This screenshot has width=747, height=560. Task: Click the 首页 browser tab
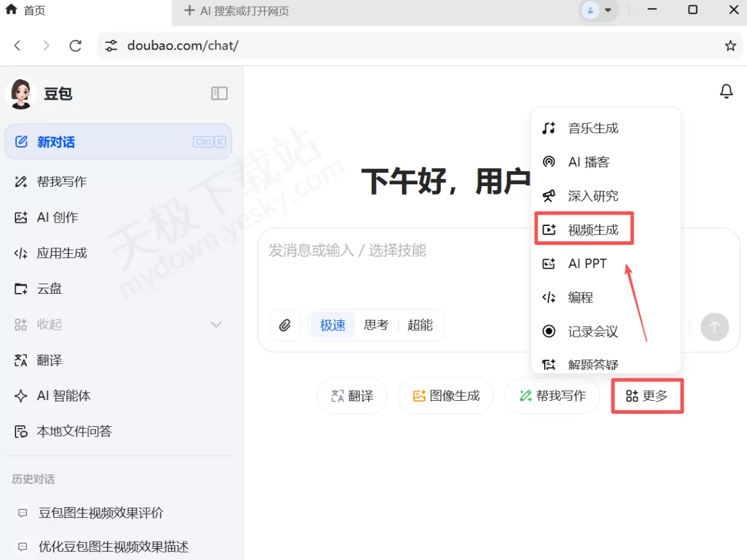coord(86,11)
